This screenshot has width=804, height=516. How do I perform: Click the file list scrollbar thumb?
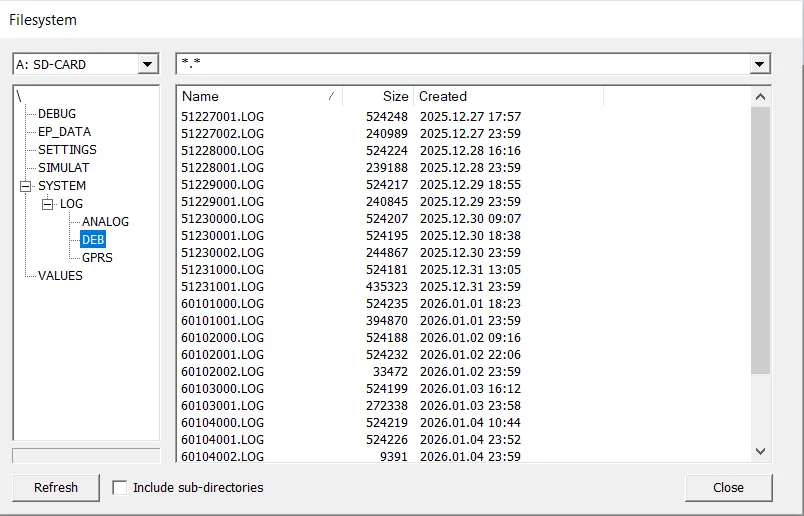click(x=760, y=240)
